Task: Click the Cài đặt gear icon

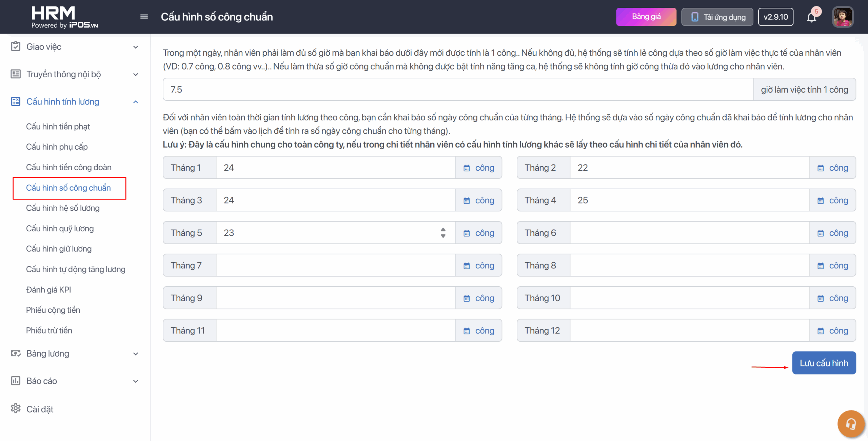Action: click(x=16, y=409)
